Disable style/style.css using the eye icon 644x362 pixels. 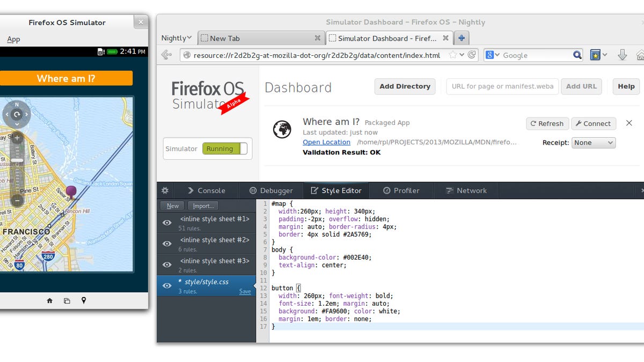(x=166, y=285)
